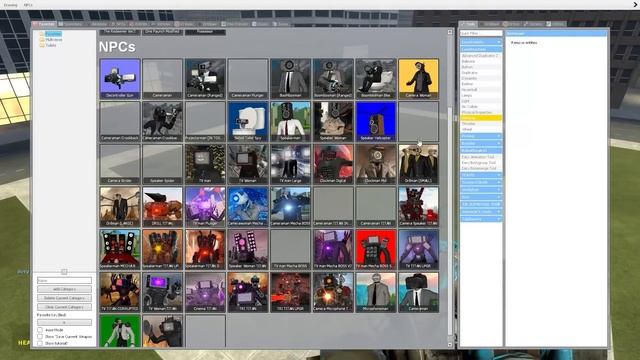
Task: Spawn the BoomBoxman NPC
Action: 291,79
